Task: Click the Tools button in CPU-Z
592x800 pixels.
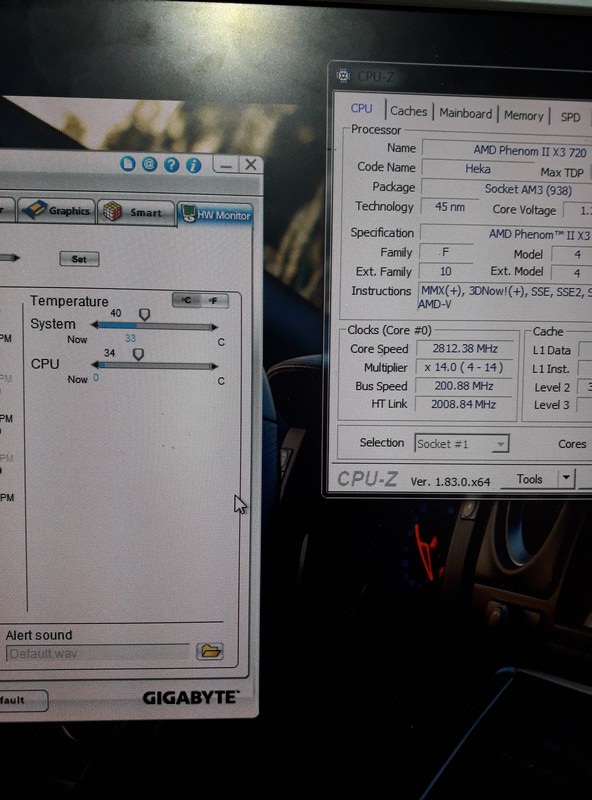Action: point(530,479)
